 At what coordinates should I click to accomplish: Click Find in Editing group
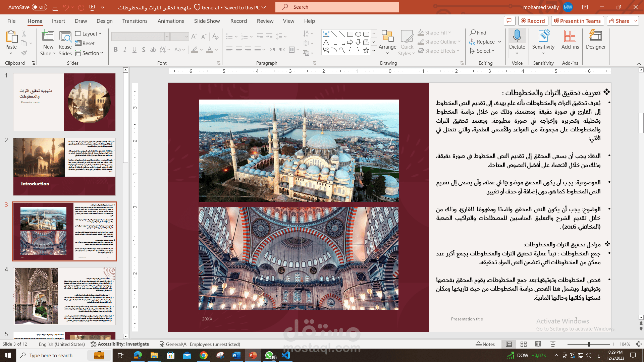pos(478,33)
